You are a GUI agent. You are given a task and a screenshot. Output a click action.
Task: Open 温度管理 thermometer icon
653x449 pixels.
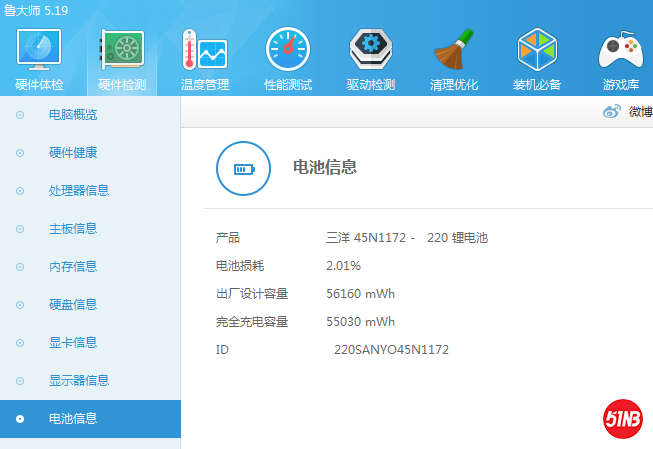click(x=204, y=50)
